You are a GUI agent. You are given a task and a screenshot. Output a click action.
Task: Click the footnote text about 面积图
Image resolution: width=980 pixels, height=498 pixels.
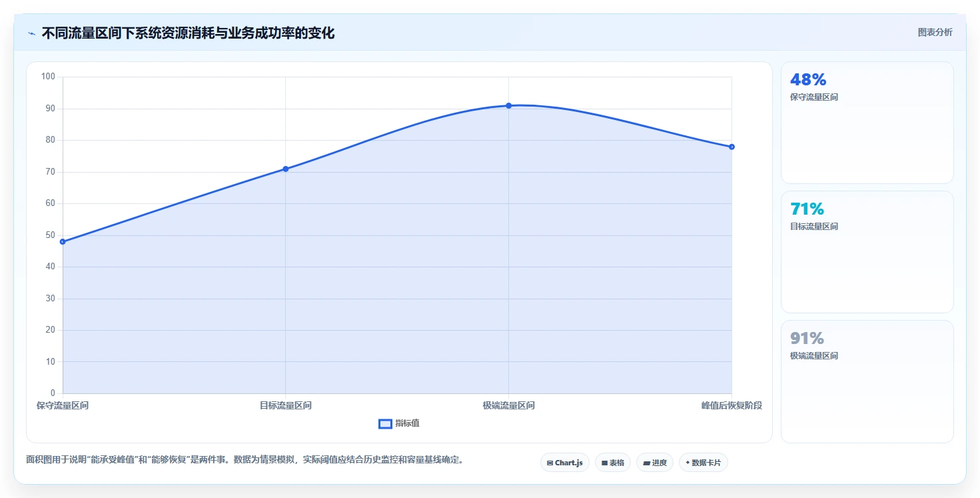click(x=245, y=459)
